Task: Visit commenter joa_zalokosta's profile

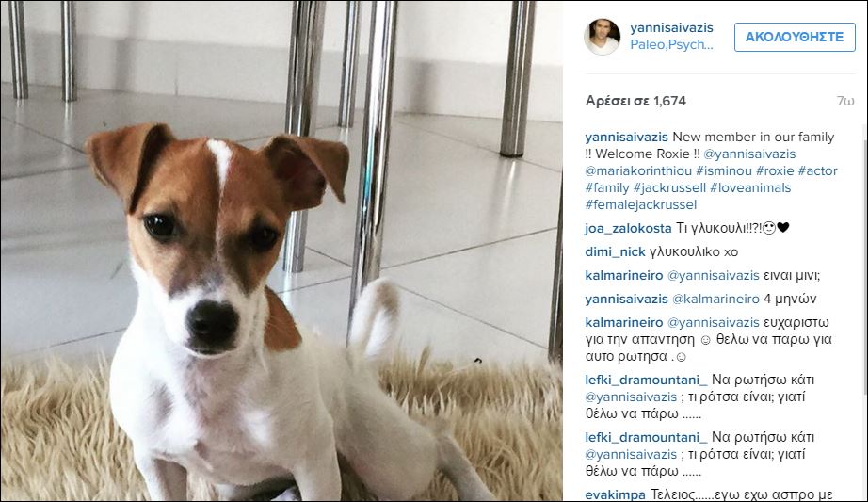Action: click(x=628, y=228)
